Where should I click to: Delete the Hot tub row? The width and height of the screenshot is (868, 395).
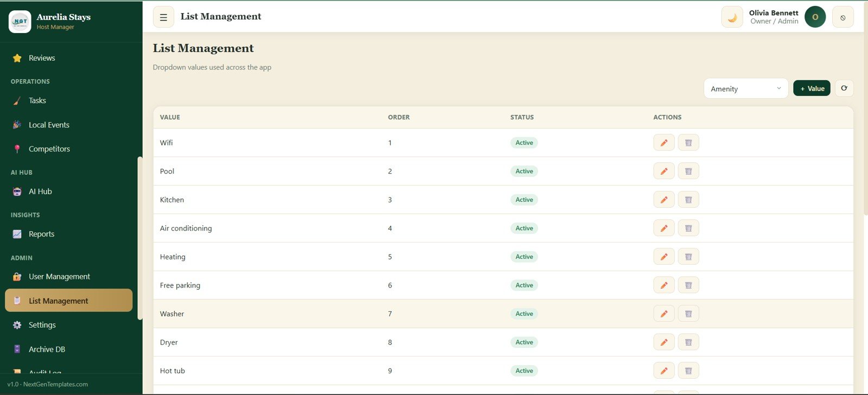point(688,371)
